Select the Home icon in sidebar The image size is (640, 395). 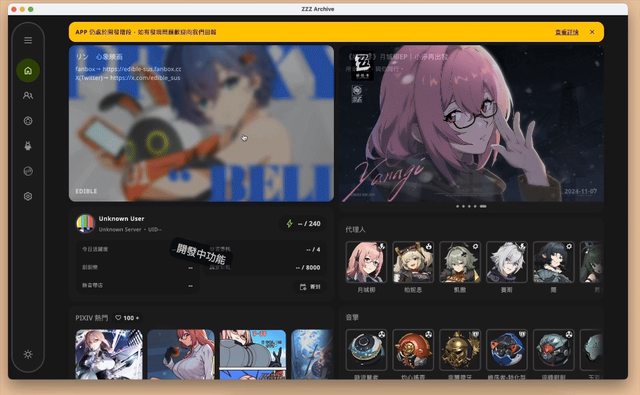[28, 71]
